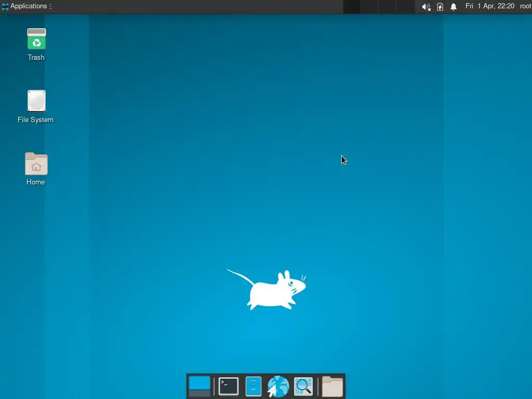Launch the Terminal from the dock
532x399 pixels.
point(229,386)
